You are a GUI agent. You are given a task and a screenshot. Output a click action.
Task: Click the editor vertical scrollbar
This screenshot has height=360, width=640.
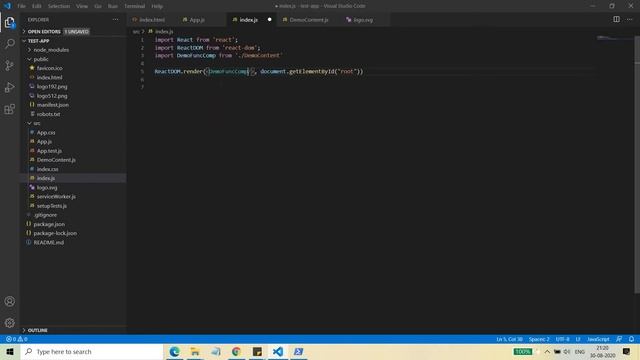click(637, 163)
